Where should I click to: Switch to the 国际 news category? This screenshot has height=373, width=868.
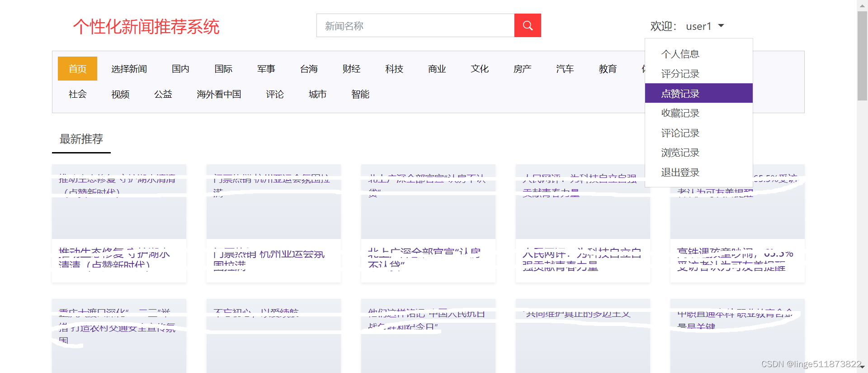pyautogui.click(x=223, y=69)
